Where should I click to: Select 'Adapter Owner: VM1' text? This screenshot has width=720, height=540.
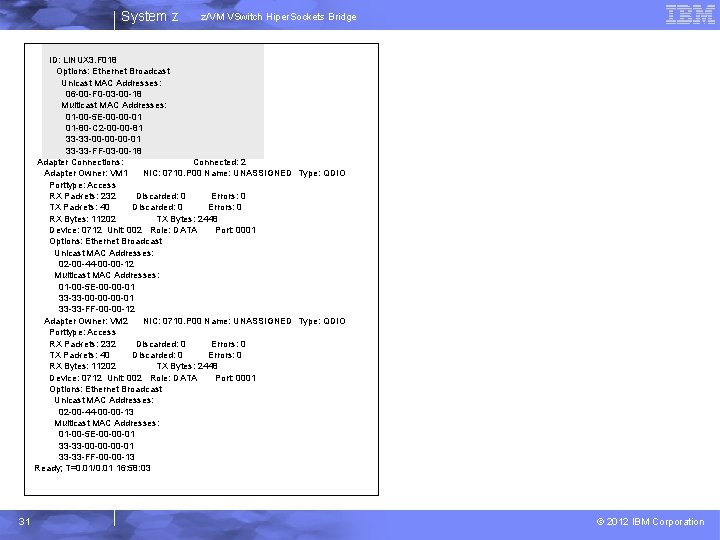click(x=86, y=173)
